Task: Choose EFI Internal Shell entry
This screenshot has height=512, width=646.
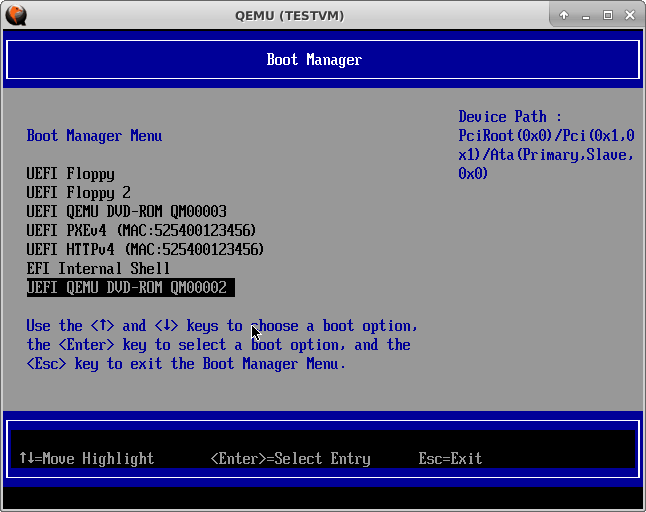Action: [98, 269]
